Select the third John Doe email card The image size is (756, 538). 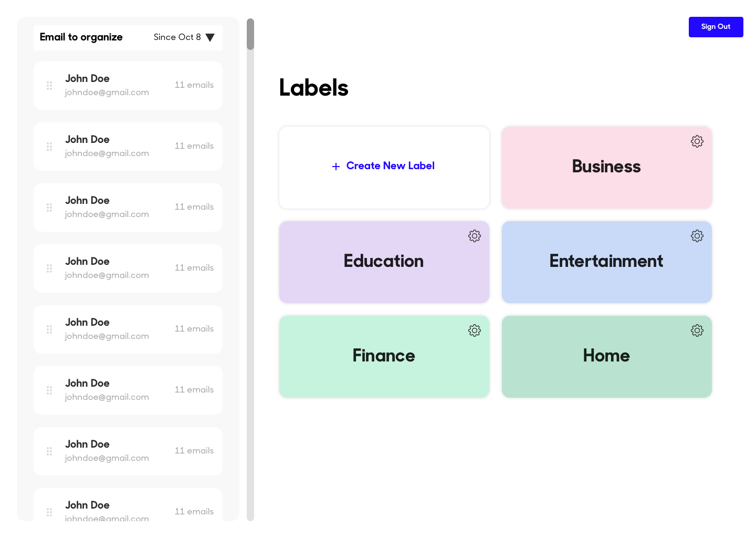(x=128, y=208)
